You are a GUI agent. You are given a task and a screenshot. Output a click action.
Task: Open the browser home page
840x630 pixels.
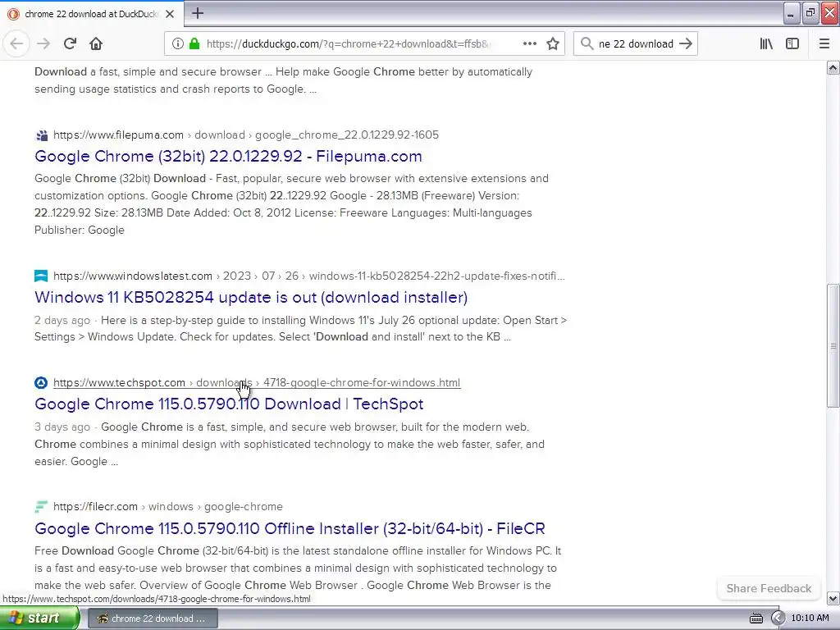click(x=96, y=44)
